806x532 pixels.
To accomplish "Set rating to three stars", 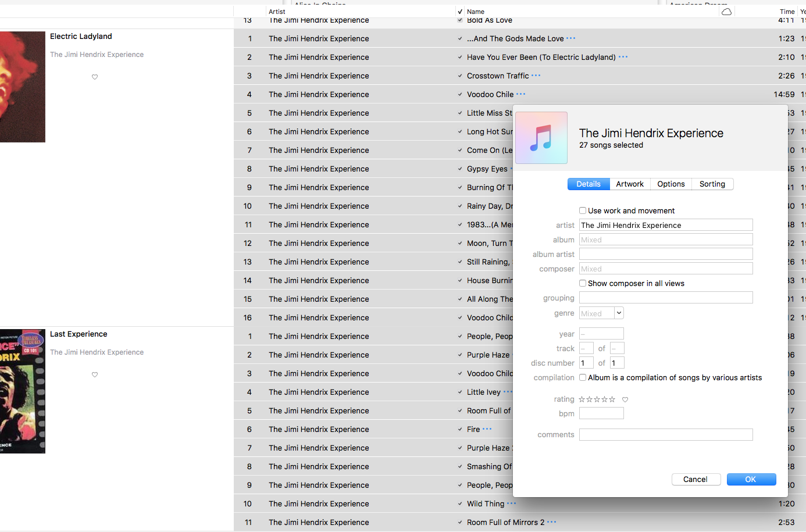I will pyautogui.click(x=597, y=399).
